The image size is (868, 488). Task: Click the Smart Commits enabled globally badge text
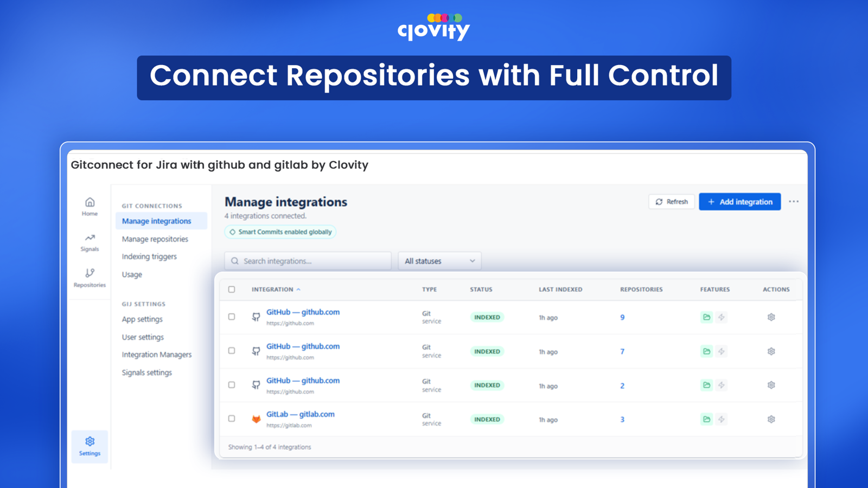[285, 232]
